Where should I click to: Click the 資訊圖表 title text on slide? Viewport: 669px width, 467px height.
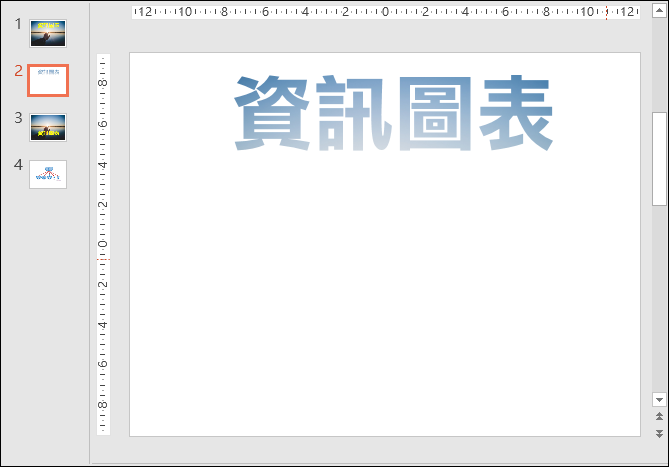point(393,113)
